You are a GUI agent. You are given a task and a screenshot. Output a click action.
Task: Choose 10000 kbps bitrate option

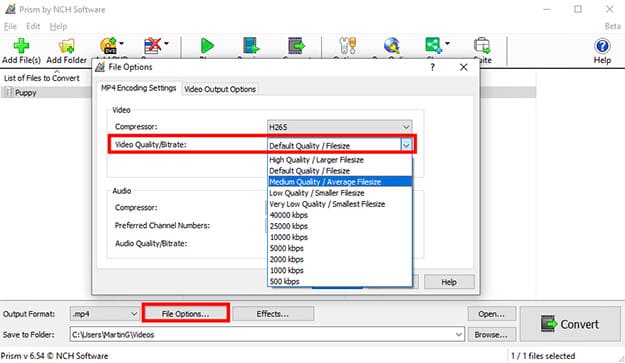tap(340, 237)
